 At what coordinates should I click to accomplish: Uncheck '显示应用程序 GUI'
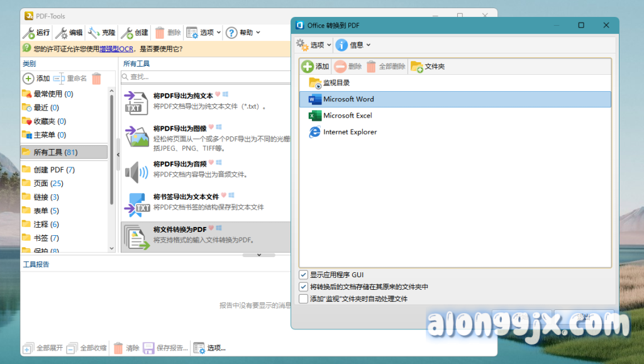click(x=303, y=275)
